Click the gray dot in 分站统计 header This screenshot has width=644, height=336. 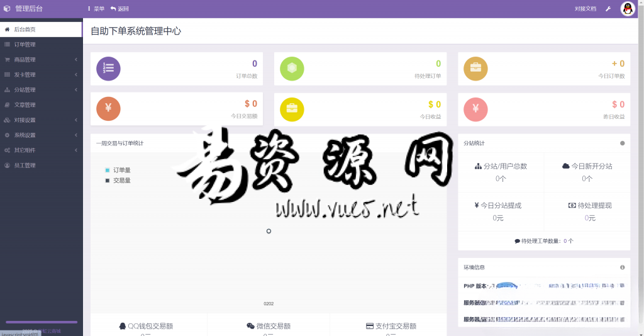click(x=623, y=143)
